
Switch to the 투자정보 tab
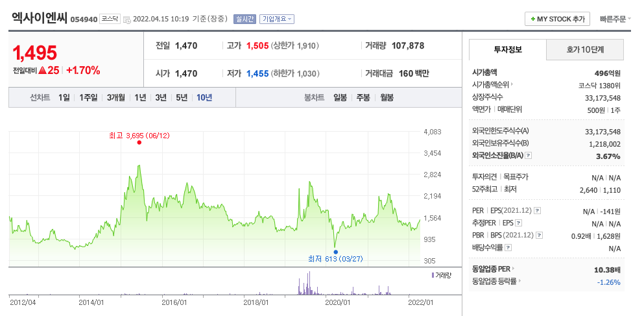pyautogui.click(x=508, y=50)
